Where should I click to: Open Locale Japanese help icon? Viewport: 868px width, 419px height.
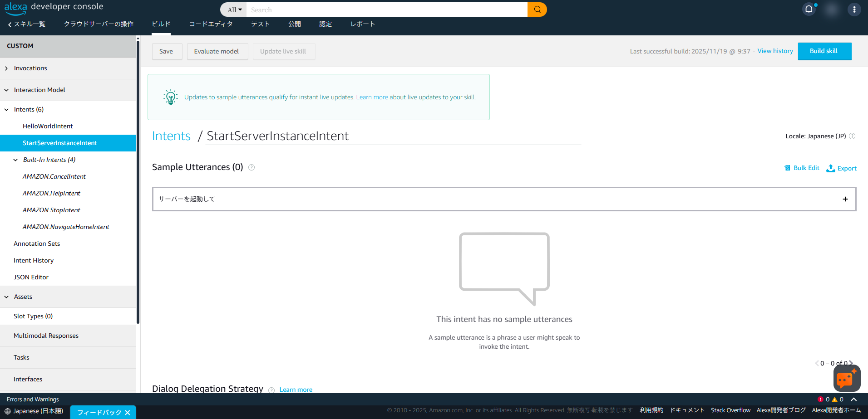(853, 136)
